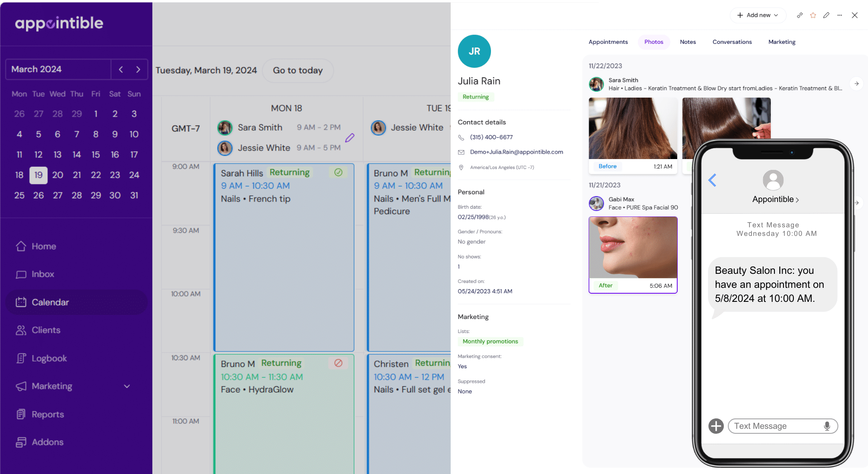
Task: Open the Conversations tab
Action: click(732, 42)
